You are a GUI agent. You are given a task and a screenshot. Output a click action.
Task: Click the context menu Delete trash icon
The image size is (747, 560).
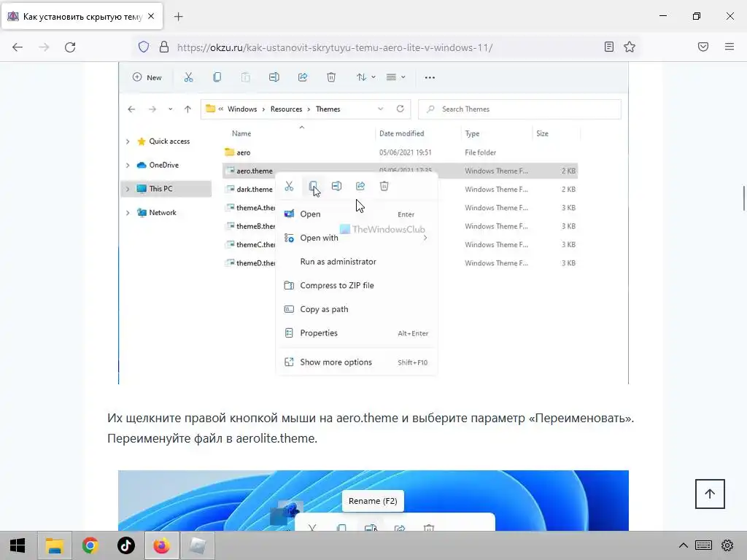pos(384,186)
